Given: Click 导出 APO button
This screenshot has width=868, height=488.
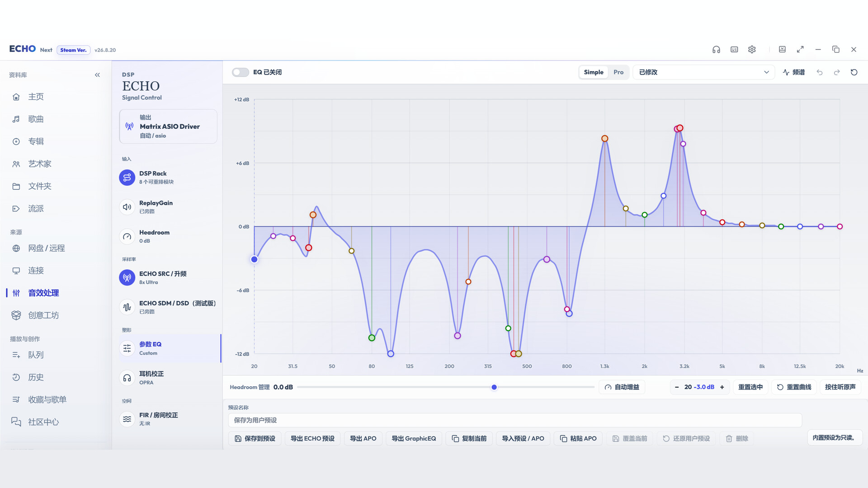Looking at the screenshot, I should pyautogui.click(x=363, y=439).
